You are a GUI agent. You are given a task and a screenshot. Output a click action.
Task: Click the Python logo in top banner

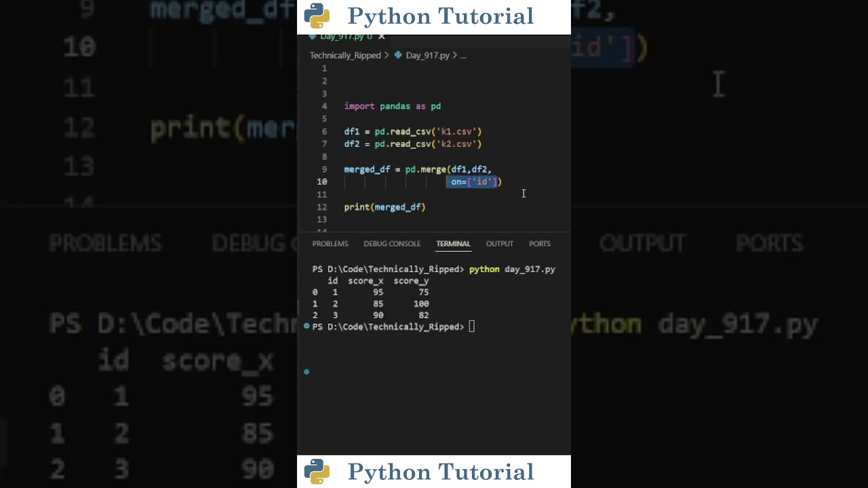coord(317,16)
